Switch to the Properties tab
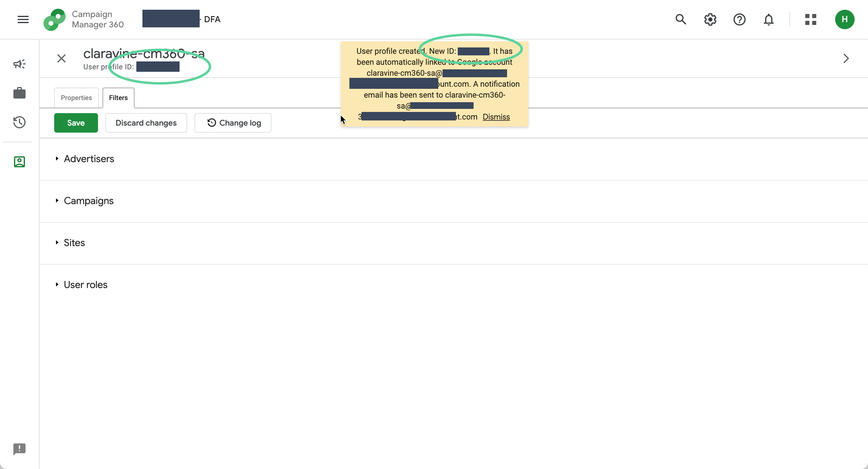The image size is (868, 469). (x=76, y=98)
